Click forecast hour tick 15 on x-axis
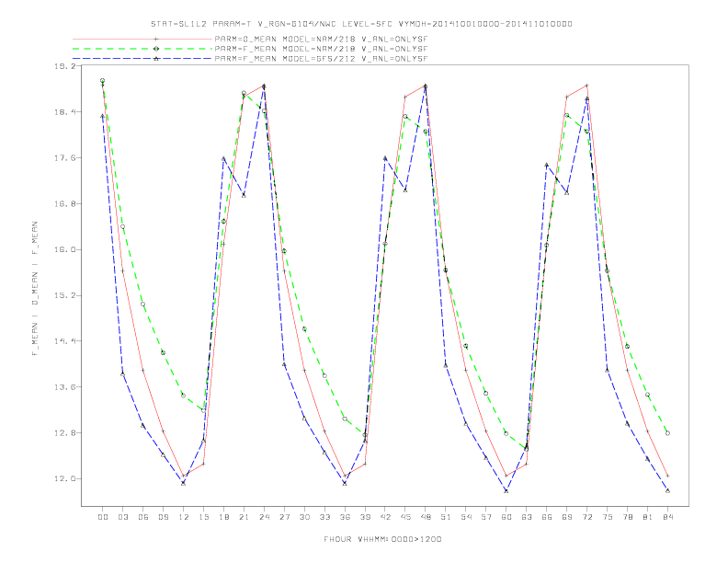The image size is (728, 563). click(x=203, y=517)
